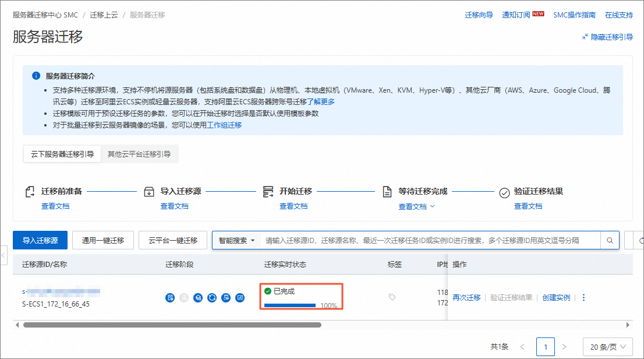Screen dimensions: 644x359
Task: Click the S-ECS1_172_16_66_45 source name
Action: pyautogui.click(x=56, y=304)
